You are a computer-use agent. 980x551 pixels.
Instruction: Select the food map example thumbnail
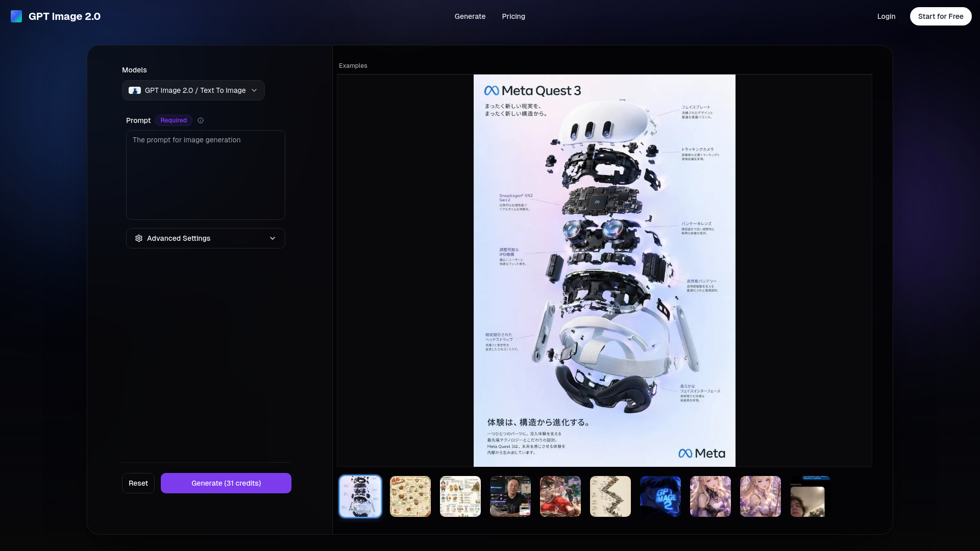(x=410, y=496)
